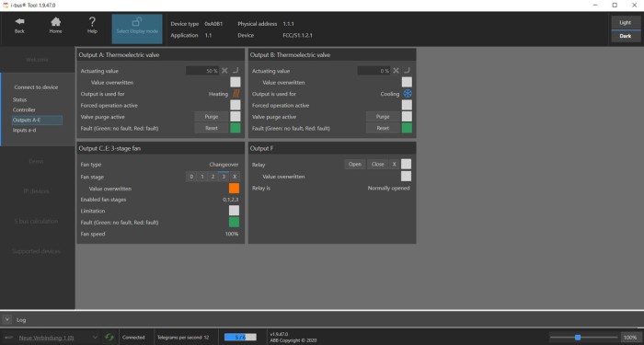Clear Output A actuating value with X icon
The height and width of the screenshot is (345, 644).
[x=224, y=71]
